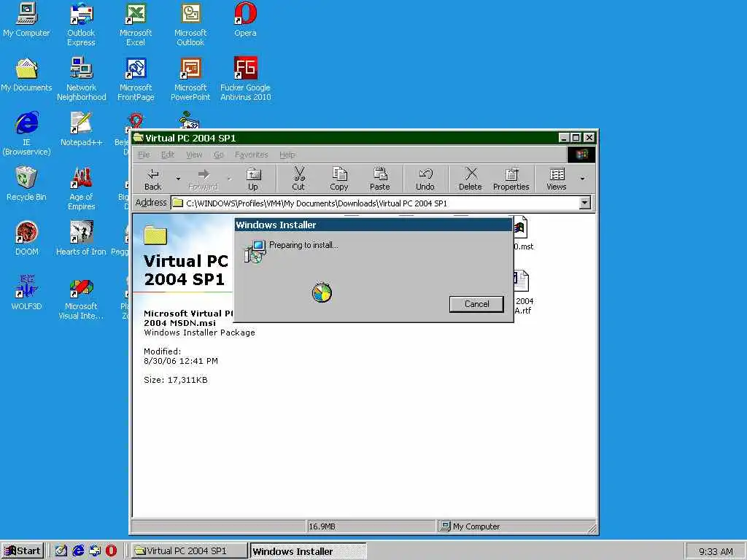Open the Go menu
The width and height of the screenshot is (747, 560).
219,155
